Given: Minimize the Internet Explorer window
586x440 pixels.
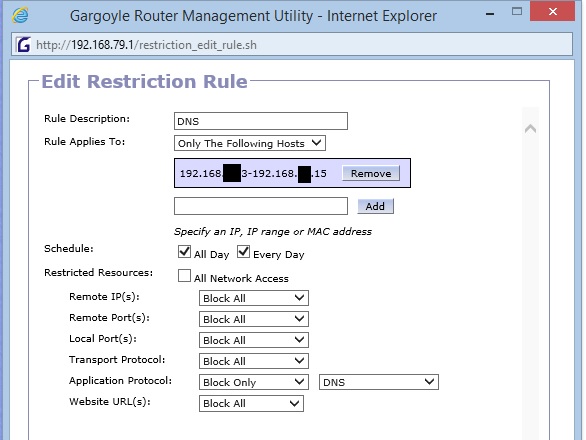Looking at the screenshot, I should (490, 14).
